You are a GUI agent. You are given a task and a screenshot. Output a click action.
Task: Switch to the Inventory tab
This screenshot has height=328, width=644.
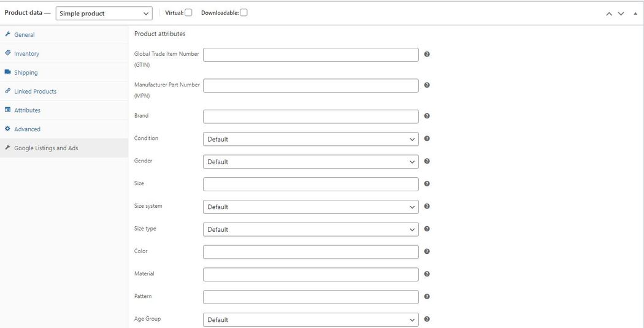26,54
